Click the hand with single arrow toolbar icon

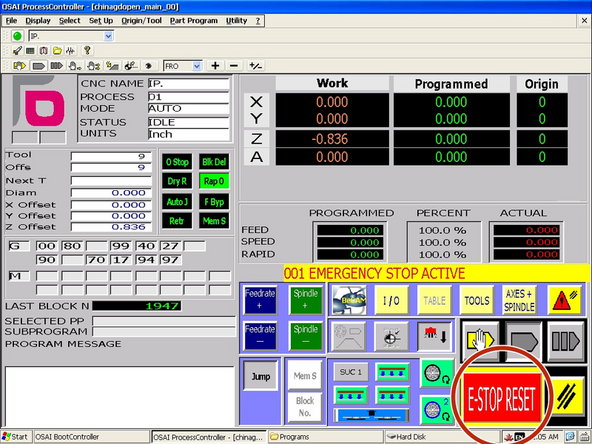[75, 66]
